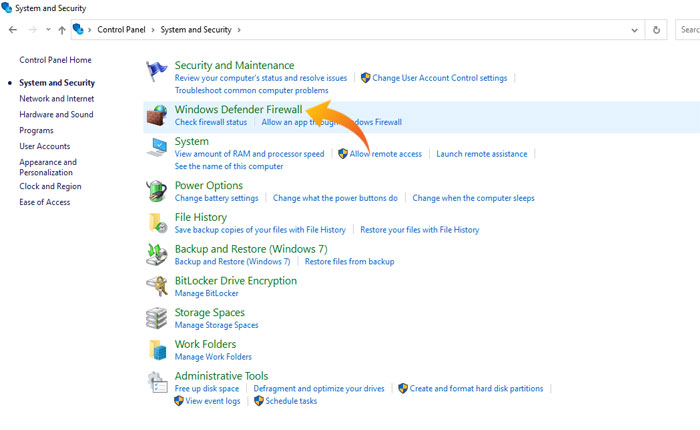Click the System computer icon
700x430 pixels.
click(x=157, y=148)
